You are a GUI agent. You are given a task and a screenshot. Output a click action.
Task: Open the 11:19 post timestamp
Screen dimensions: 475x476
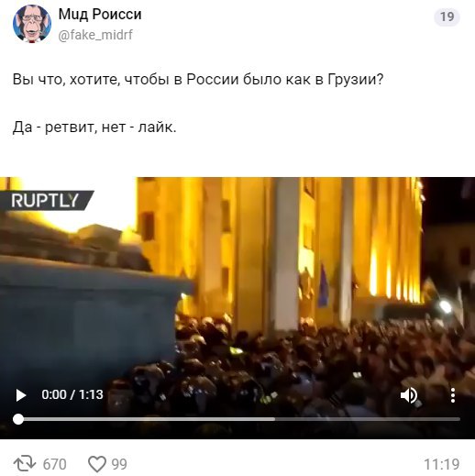442,464
